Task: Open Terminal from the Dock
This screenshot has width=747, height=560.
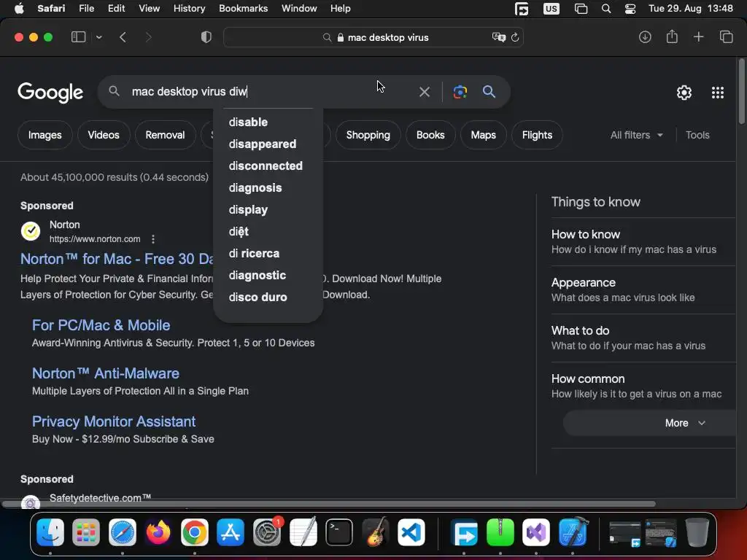Action: [x=338, y=532]
